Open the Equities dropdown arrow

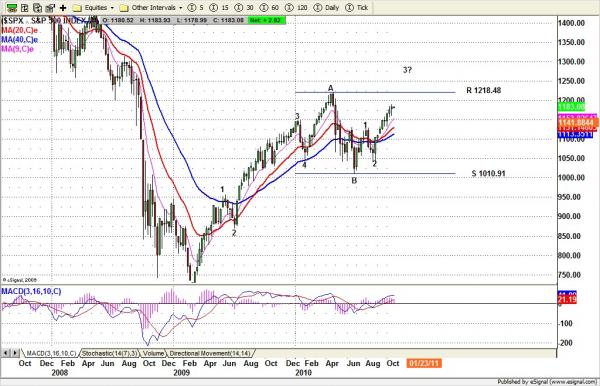point(112,8)
